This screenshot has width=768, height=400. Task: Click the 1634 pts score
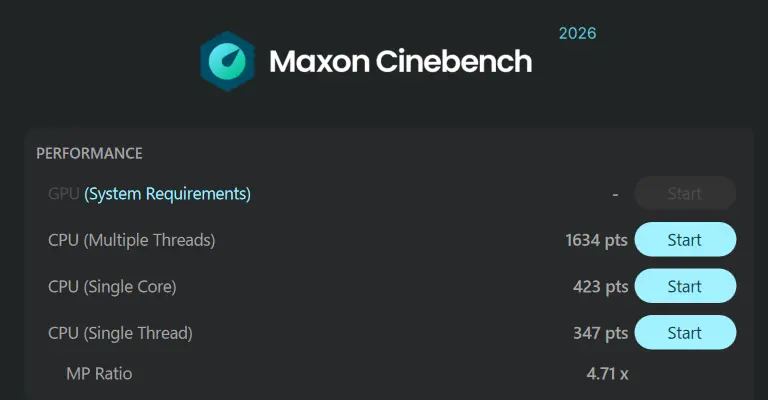pos(596,240)
